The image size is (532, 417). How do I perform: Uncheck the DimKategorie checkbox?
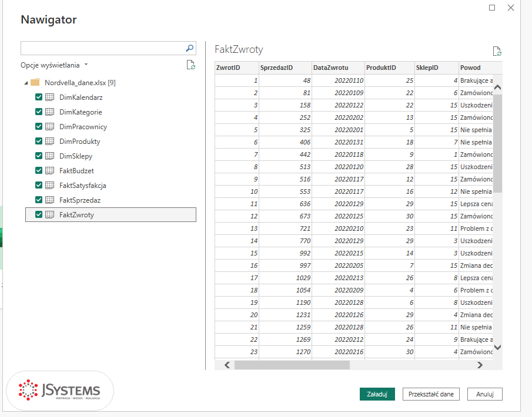[39, 112]
